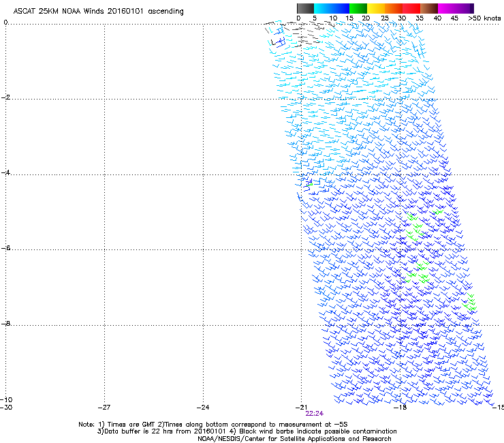
Task: Click the NOAA/NESDIS credit line
Action: tap(294, 439)
